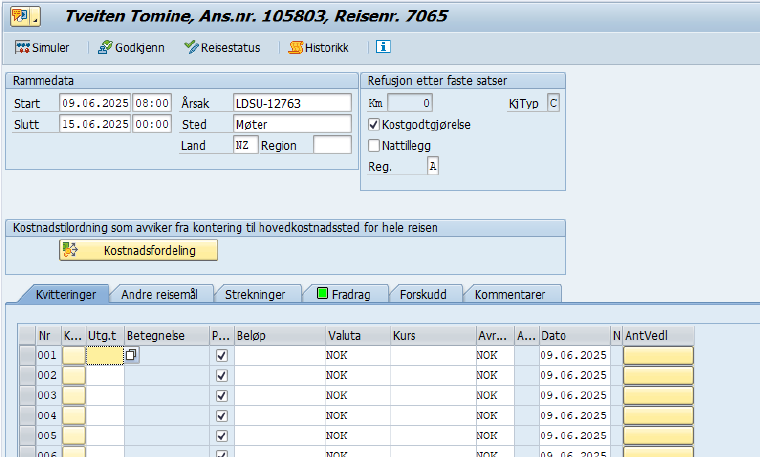Click the AntVedl column header
Viewport: 760px width, 457px height.
[x=658, y=335]
